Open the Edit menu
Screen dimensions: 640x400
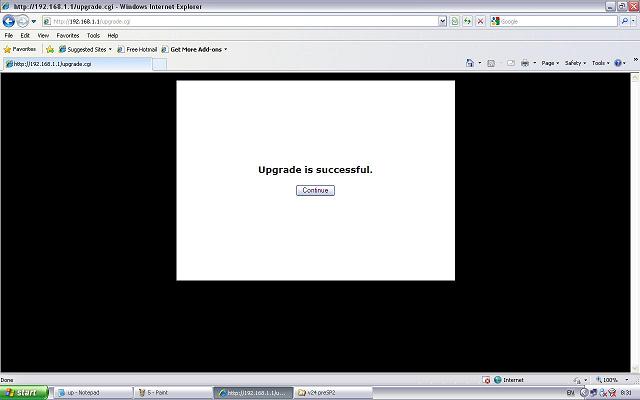[x=25, y=36]
